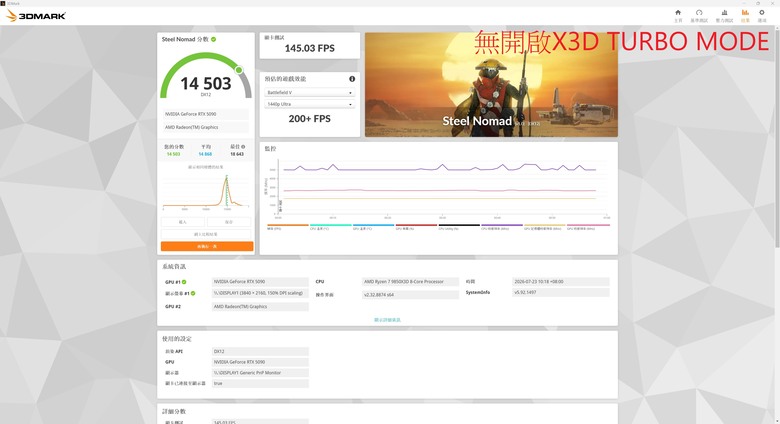Click the best score value 18 643
Viewport: 780px width, 424px height.
coord(237,154)
